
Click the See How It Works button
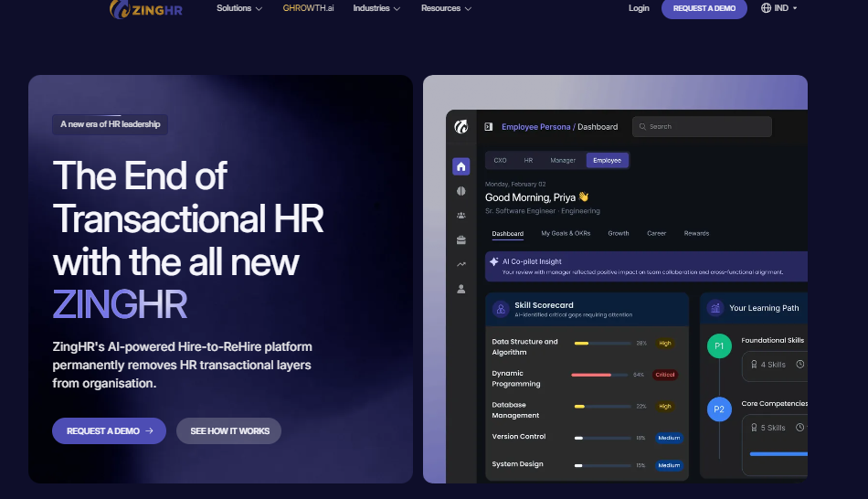[x=228, y=430]
